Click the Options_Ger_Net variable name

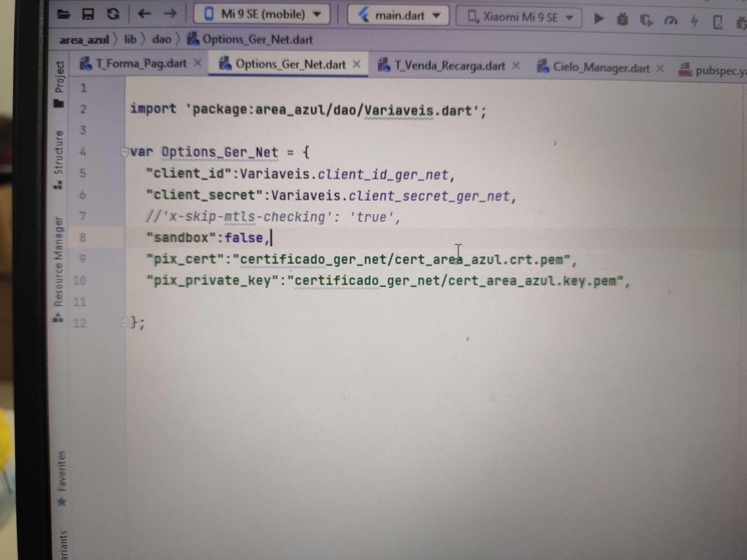click(219, 152)
